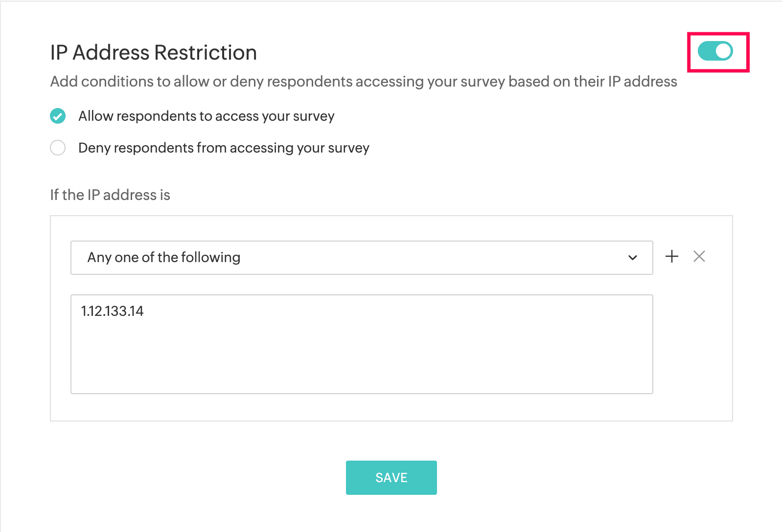Image resolution: width=782 pixels, height=532 pixels.
Task: Click the 'Allow respondents to access' label text
Action: 207,116
